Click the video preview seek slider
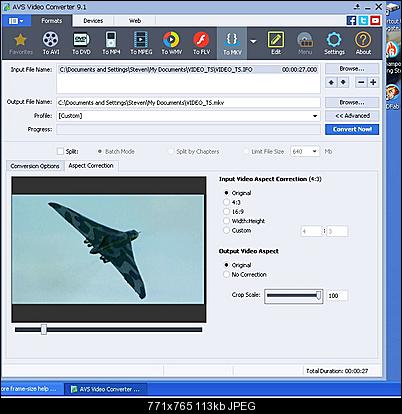 click(108, 330)
